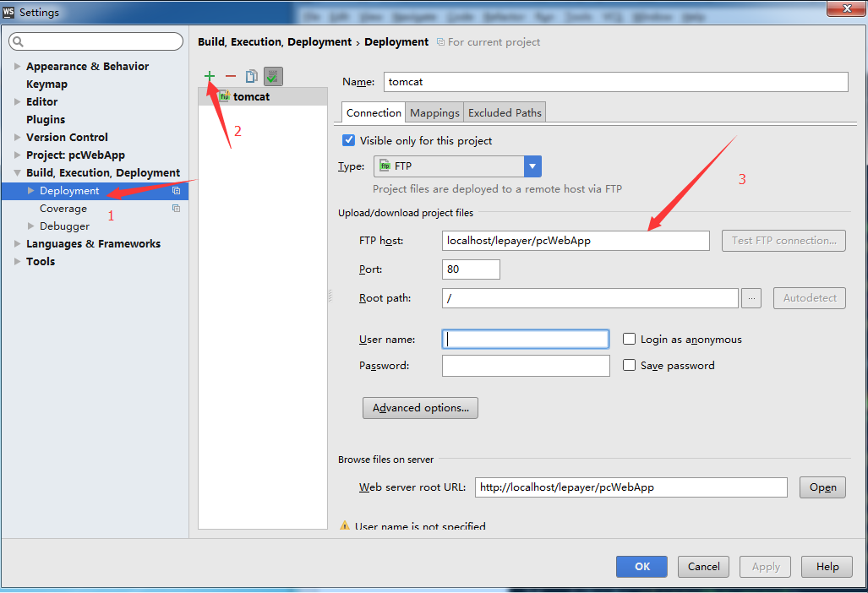Open the Excluded Paths tab
Viewport: 868px width, 593px height.
[505, 112]
